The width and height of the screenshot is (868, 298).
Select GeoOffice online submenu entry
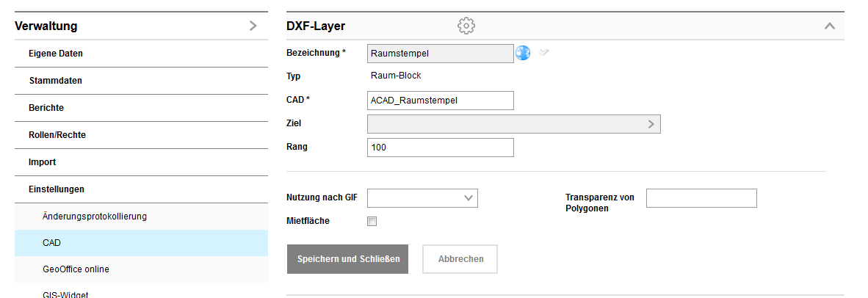pos(76,269)
